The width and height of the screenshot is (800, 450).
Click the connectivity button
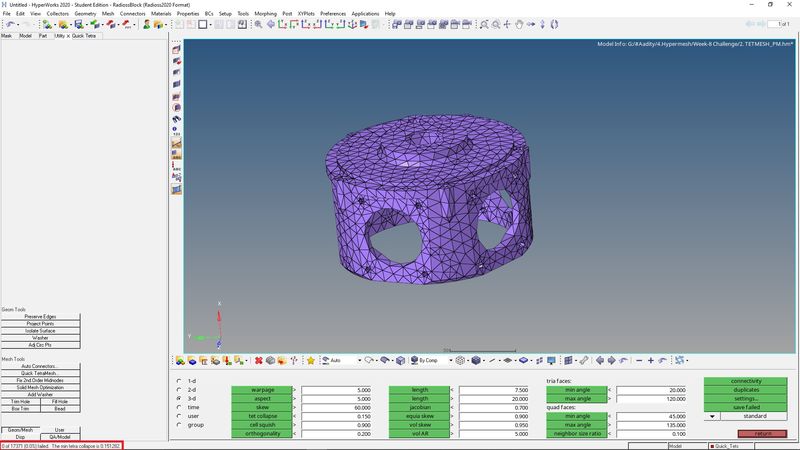coord(745,381)
